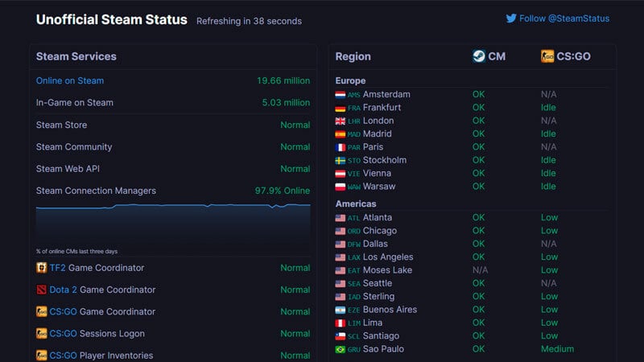The image size is (644, 362).
Task: Click the Brazil flag beside Sao Paulo
Action: pyautogui.click(x=340, y=349)
